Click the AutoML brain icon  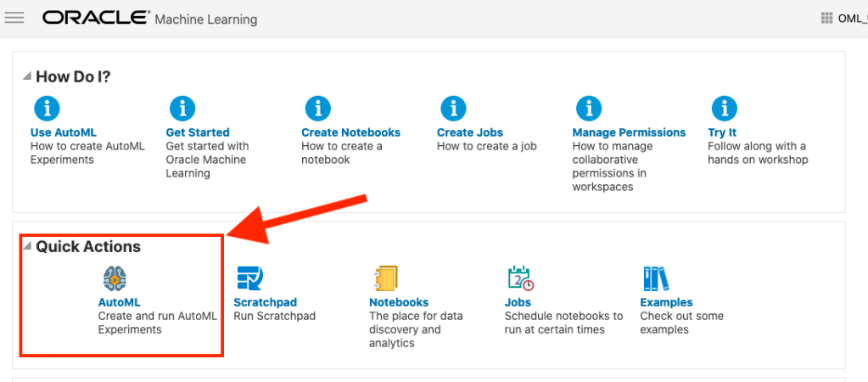115,278
